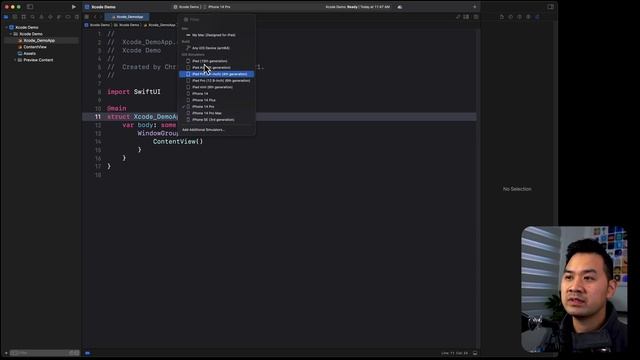Select the History inspector icon
Viewport: 640px width, 360px height.
[x=511, y=17]
